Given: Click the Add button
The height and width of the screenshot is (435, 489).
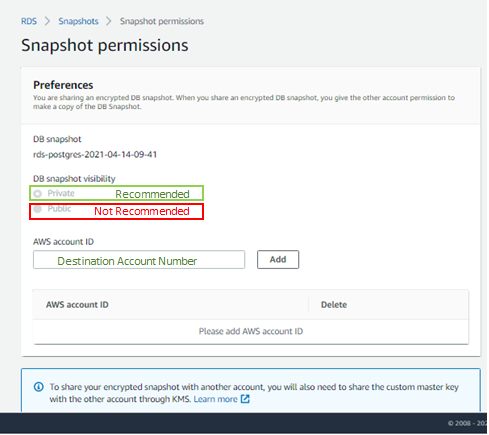Looking at the screenshot, I should pyautogui.click(x=278, y=260).
